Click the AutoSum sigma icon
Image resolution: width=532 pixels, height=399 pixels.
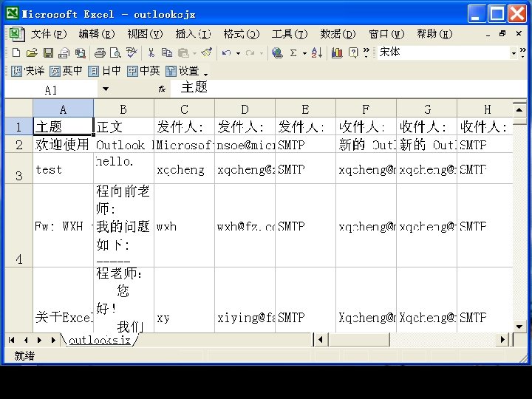pyautogui.click(x=293, y=53)
